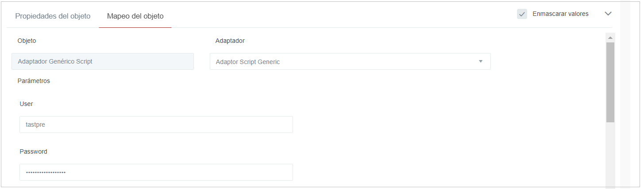Click the User field label
644x189 pixels.
26,104
